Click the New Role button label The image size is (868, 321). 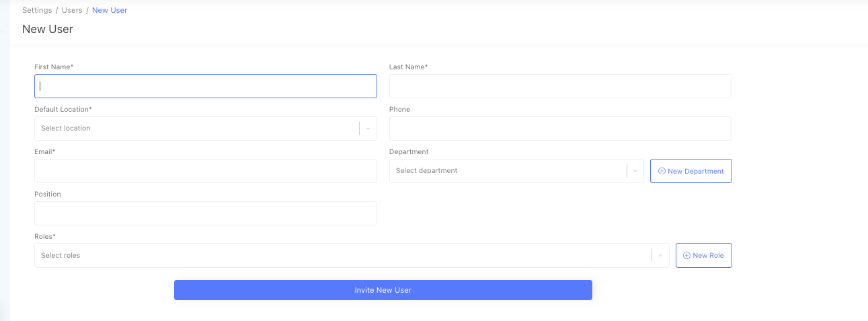point(708,256)
